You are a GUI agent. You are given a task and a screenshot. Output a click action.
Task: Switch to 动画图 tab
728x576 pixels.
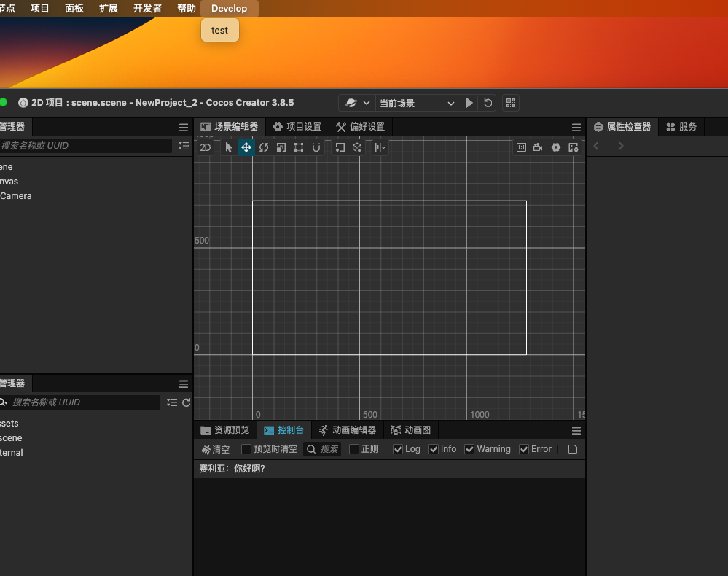411,430
